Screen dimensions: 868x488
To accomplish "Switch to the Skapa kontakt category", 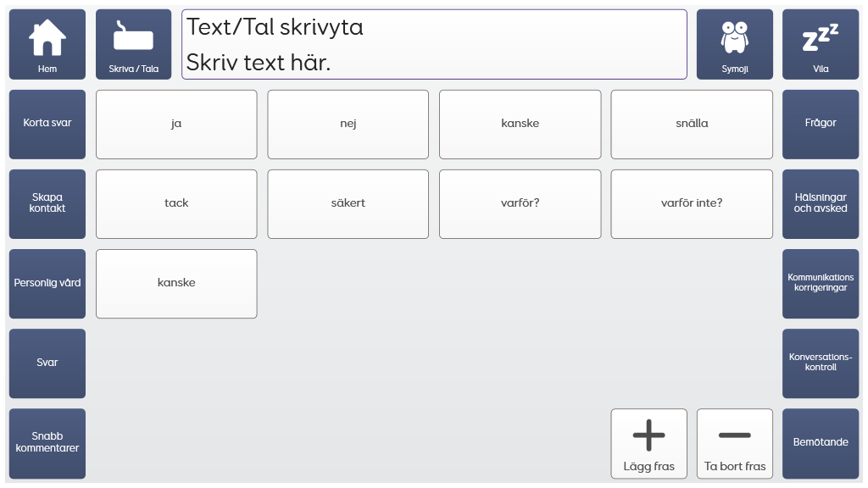I will (x=47, y=203).
